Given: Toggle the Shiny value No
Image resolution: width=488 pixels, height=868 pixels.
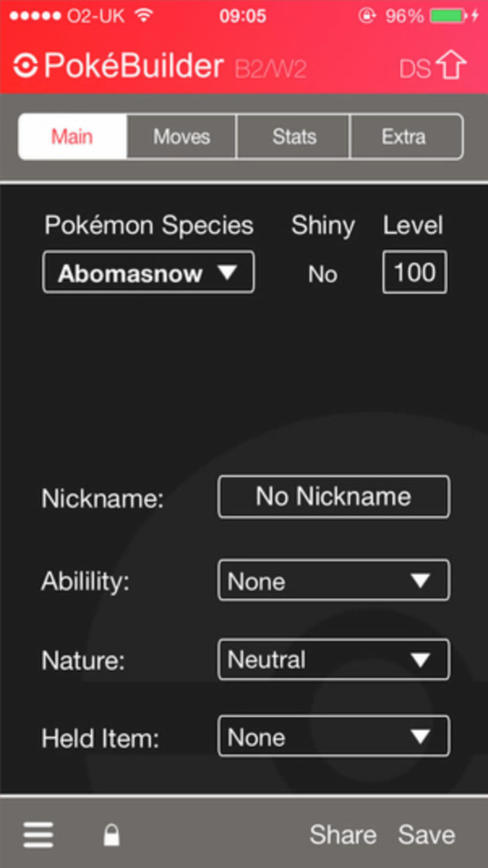Looking at the screenshot, I should click(323, 274).
